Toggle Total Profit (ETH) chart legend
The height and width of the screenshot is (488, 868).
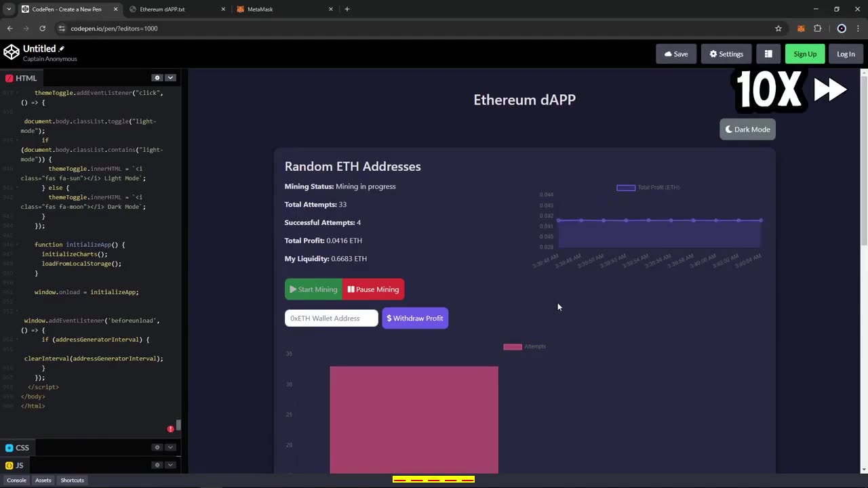click(648, 188)
